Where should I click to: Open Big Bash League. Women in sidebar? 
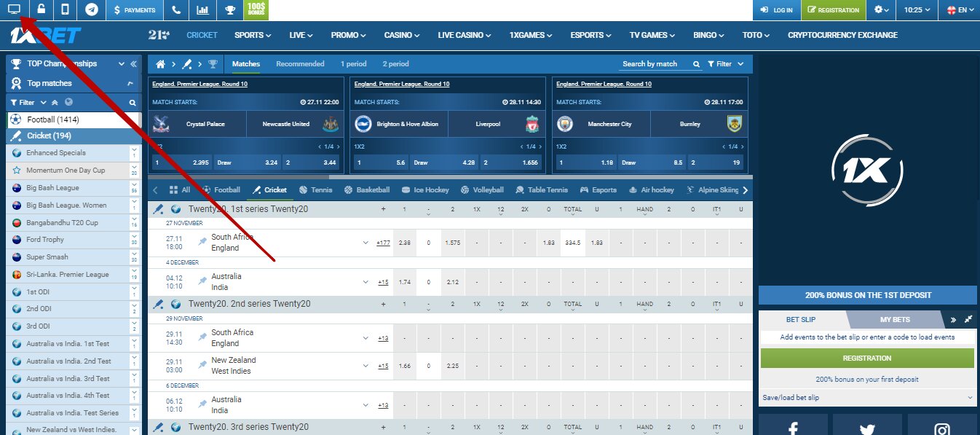pyautogui.click(x=66, y=205)
